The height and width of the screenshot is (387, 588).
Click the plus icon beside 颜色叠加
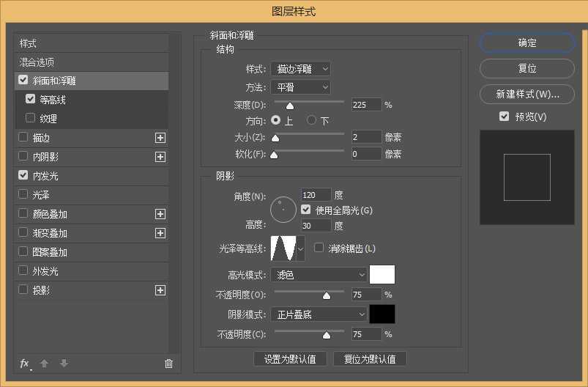coord(160,214)
